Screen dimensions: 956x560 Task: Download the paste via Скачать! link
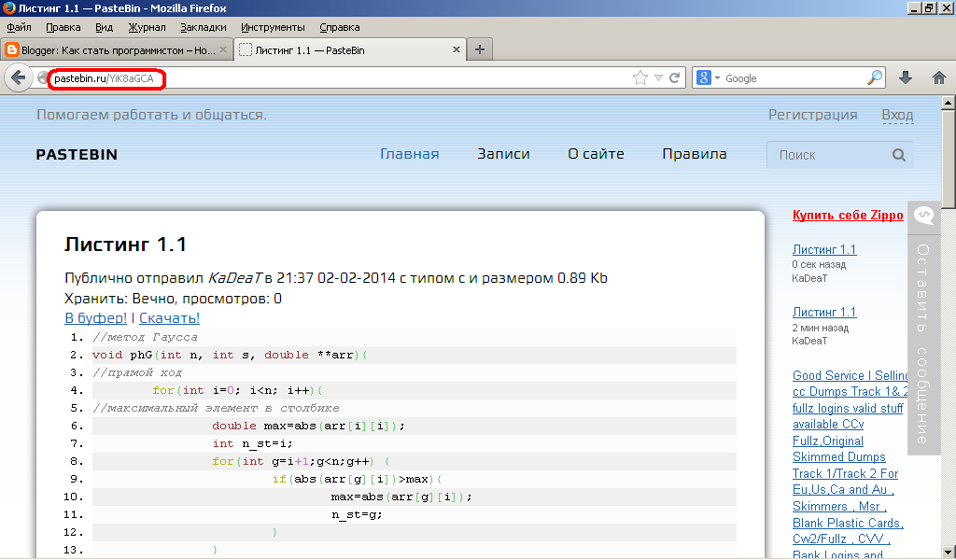click(x=170, y=318)
